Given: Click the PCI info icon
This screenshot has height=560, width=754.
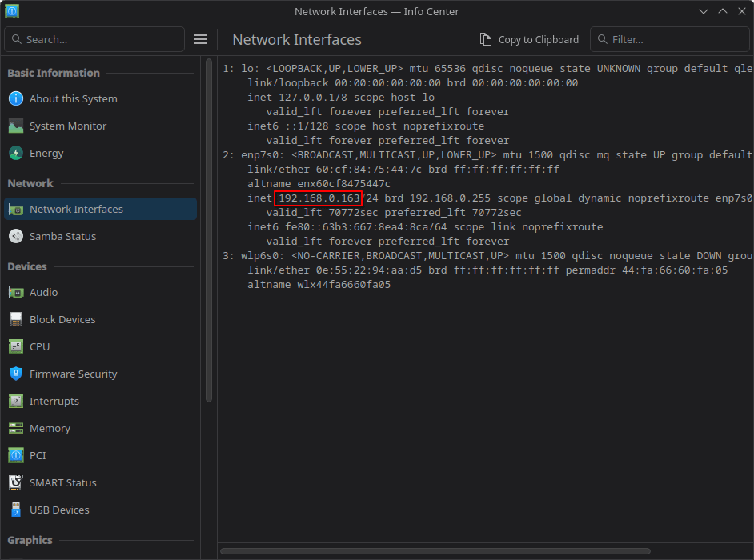Looking at the screenshot, I should (16, 456).
